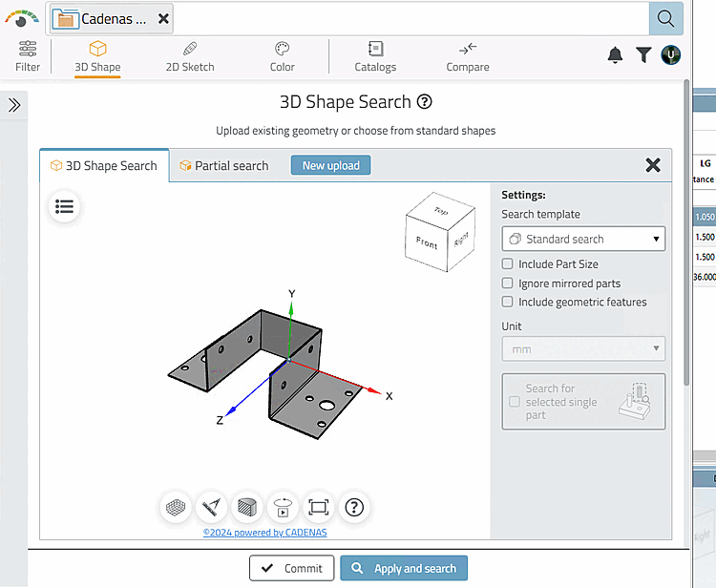Click the notification bell icon
716x588 pixels.
pos(615,55)
